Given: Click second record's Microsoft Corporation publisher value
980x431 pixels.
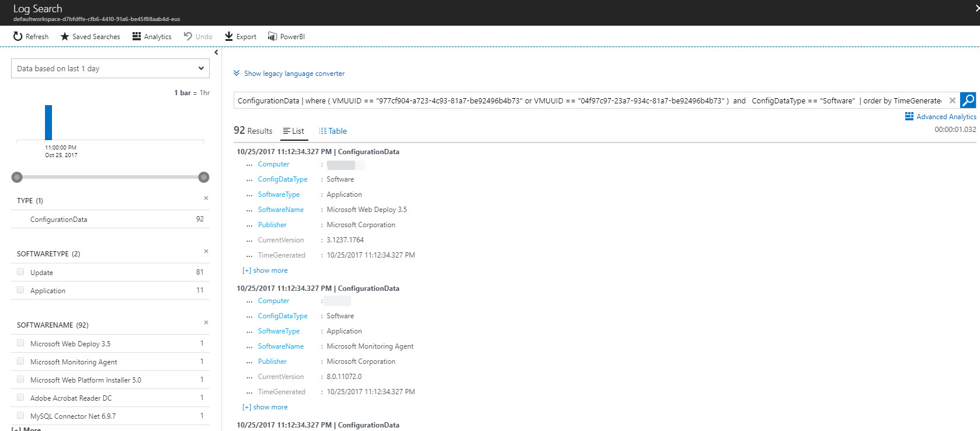Looking at the screenshot, I should (361, 362).
